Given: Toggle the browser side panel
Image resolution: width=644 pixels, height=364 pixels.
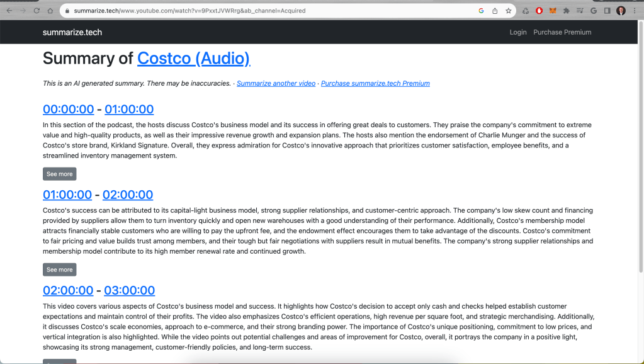Looking at the screenshot, I should coord(607,11).
